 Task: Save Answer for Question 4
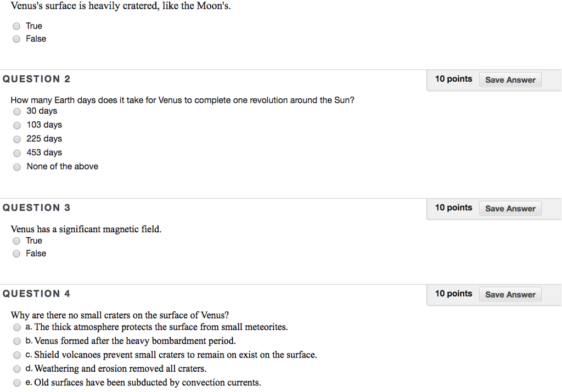click(x=510, y=294)
